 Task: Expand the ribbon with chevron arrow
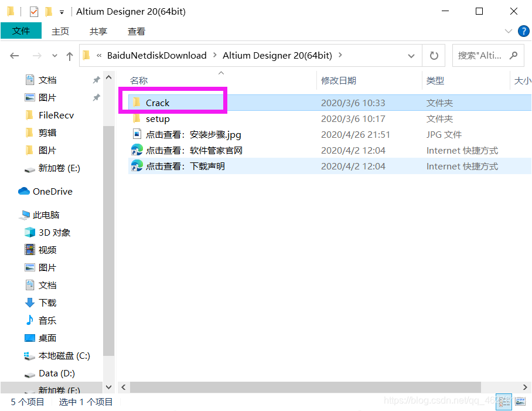[508, 31]
